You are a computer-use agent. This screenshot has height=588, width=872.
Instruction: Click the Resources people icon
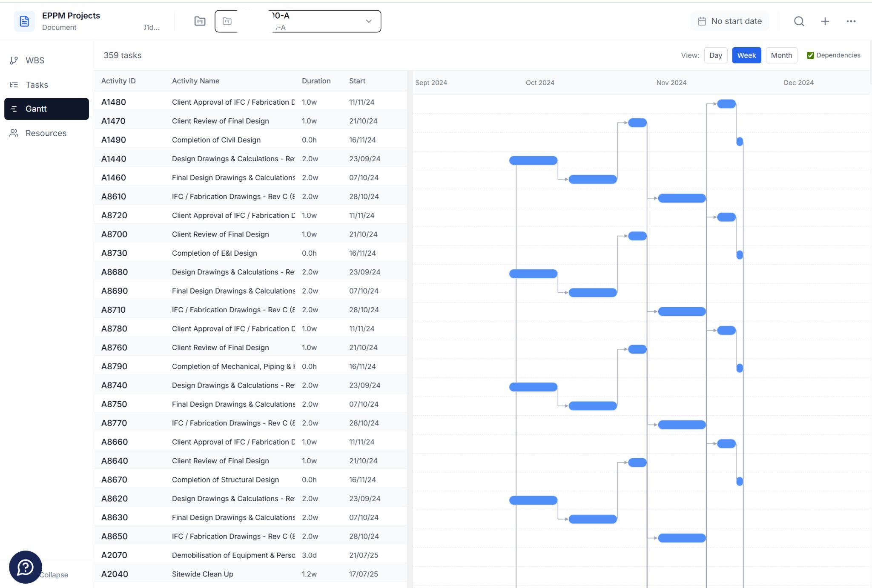click(x=14, y=133)
